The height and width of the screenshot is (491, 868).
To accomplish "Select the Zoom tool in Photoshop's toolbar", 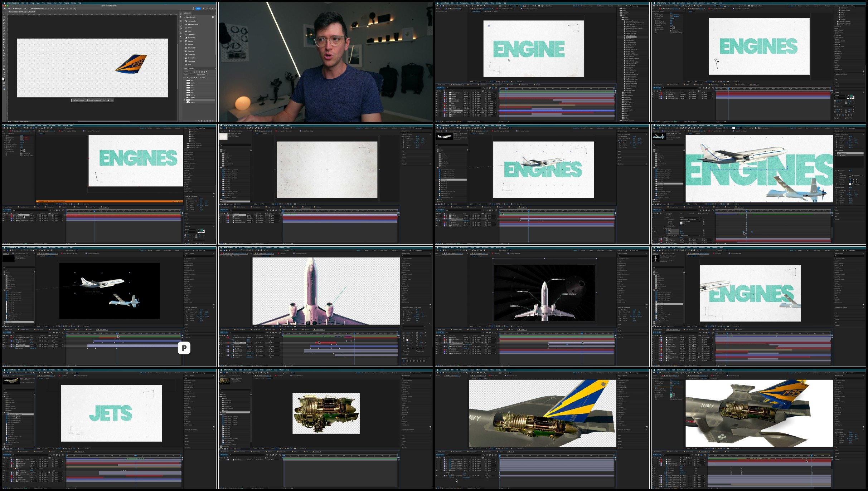I will 4,72.
